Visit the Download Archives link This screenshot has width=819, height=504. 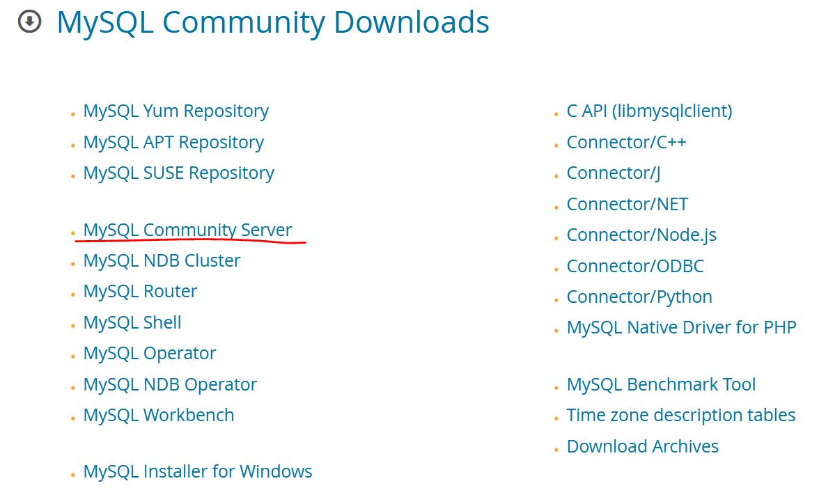pos(642,446)
